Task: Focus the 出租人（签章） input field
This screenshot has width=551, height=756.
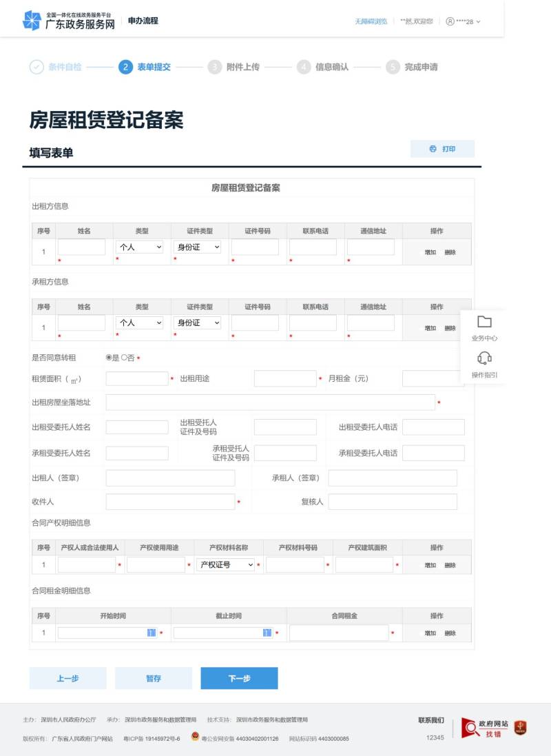Action: [x=170, y=478]
